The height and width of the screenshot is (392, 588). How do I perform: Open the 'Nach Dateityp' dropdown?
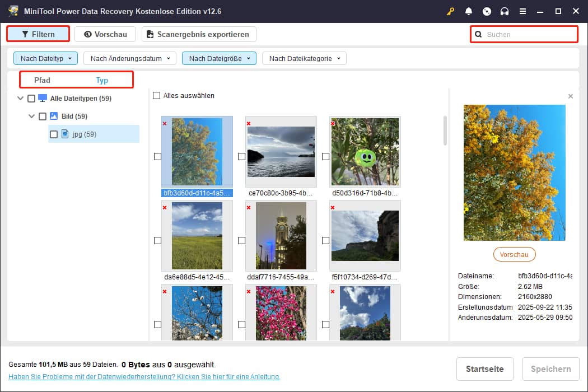tap(46, 58)
